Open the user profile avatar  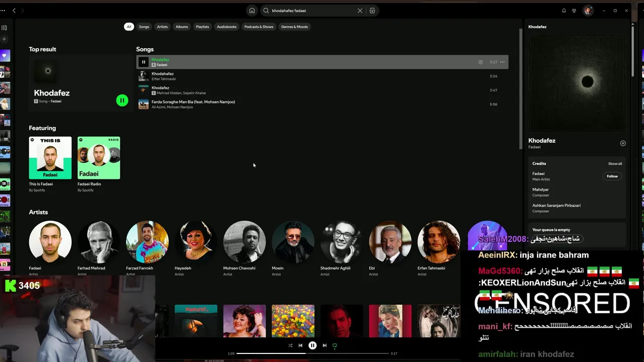coord(588,11)
